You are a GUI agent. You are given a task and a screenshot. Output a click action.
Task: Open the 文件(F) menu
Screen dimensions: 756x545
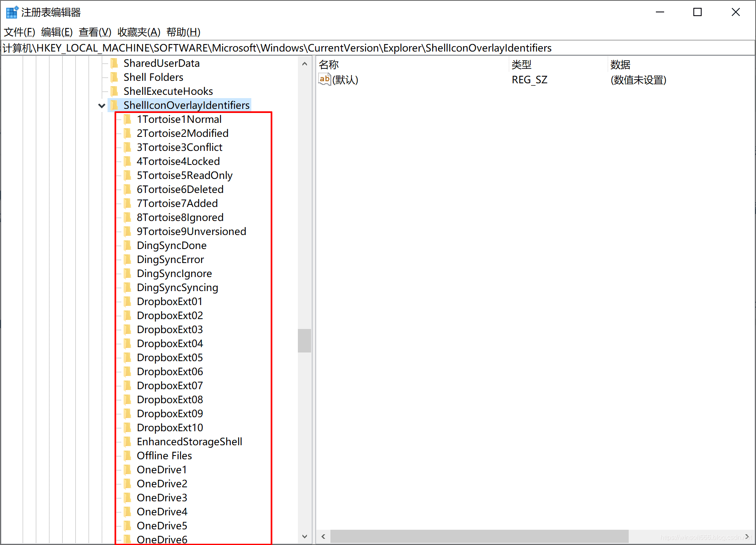pos(19,32)
